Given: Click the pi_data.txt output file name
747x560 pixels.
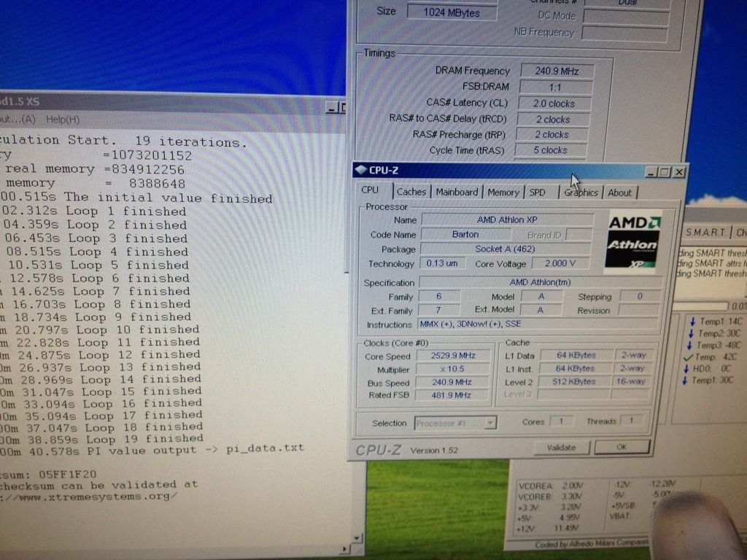Looking at the screenshot, I should [x=265, y=448].
